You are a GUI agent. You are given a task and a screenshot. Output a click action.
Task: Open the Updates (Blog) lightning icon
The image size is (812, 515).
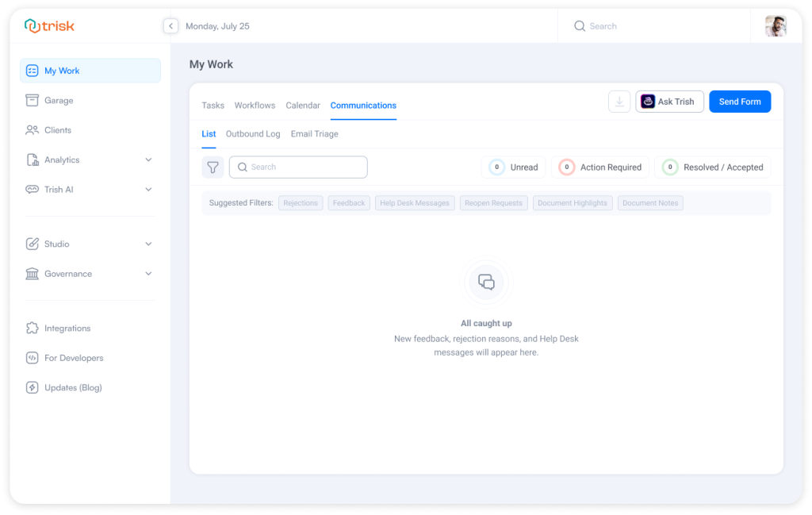[32, 387]
